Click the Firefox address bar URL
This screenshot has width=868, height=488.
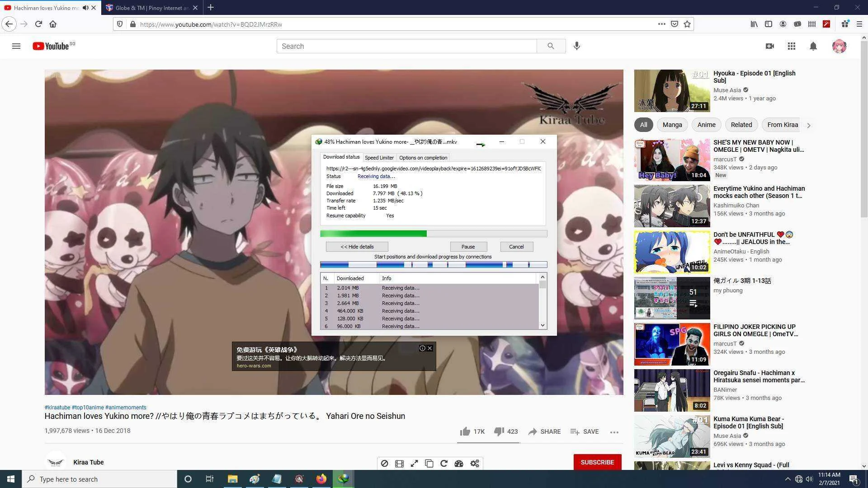pos(211,24)
